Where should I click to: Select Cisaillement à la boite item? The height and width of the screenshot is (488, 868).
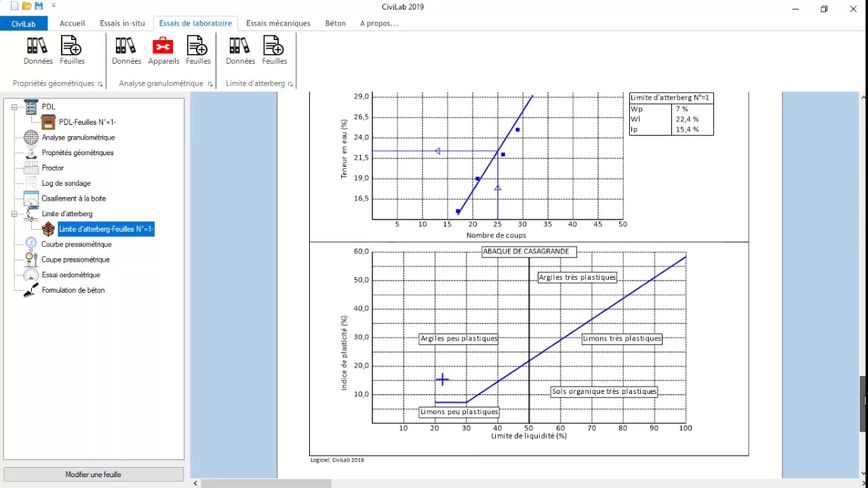tap(74, 199)
